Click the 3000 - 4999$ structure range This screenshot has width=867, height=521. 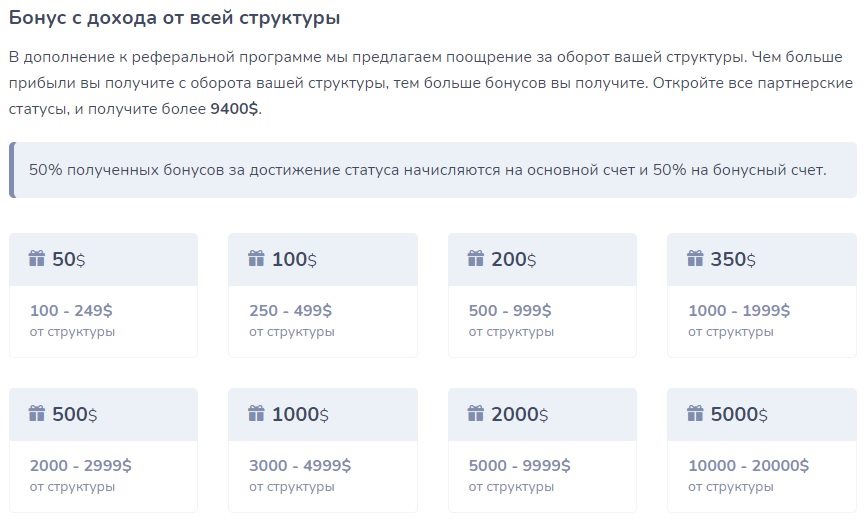coord(300,465)
